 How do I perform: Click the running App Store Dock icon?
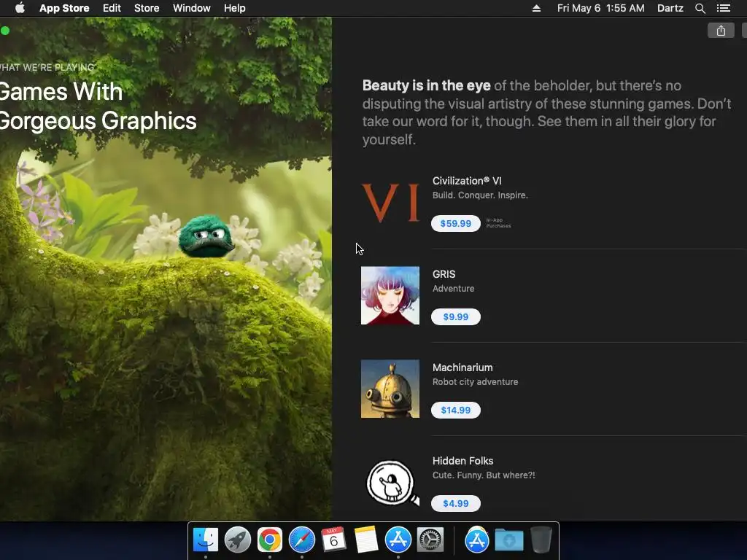398,540
